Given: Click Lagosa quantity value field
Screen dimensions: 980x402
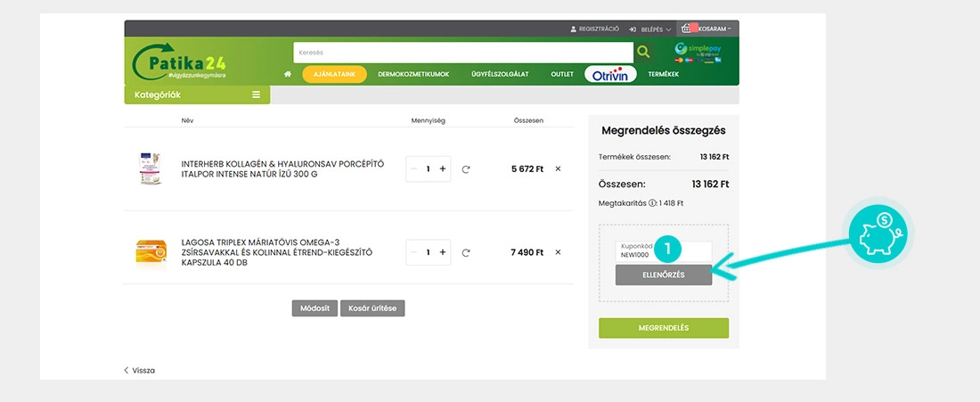Looking at the screenshot, I should pos(429,252).
